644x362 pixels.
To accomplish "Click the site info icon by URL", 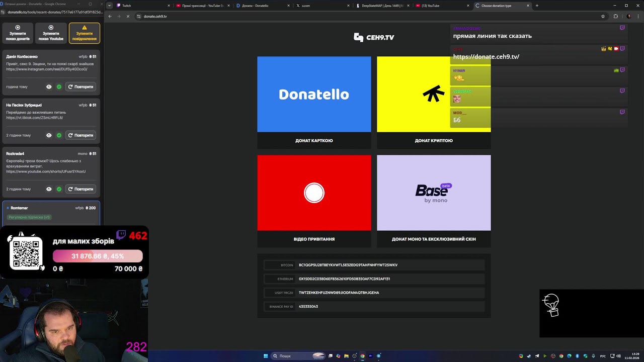I will (139, 16).
